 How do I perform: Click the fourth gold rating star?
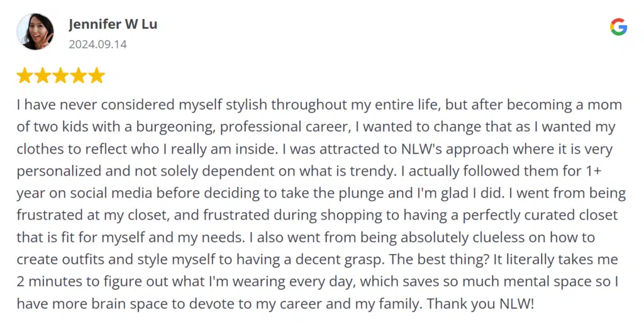(79, 76)
